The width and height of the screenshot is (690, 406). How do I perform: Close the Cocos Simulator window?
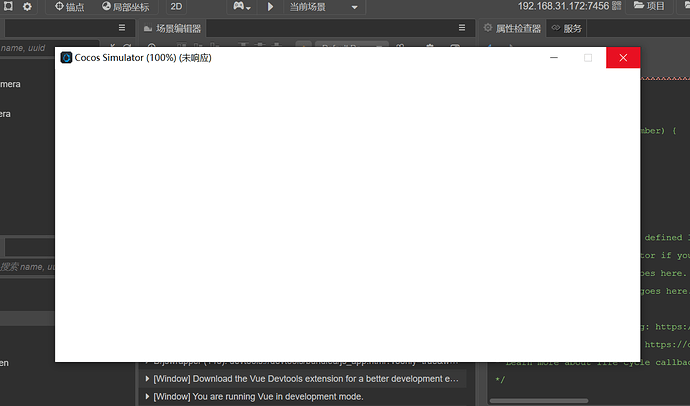[623, 58]
